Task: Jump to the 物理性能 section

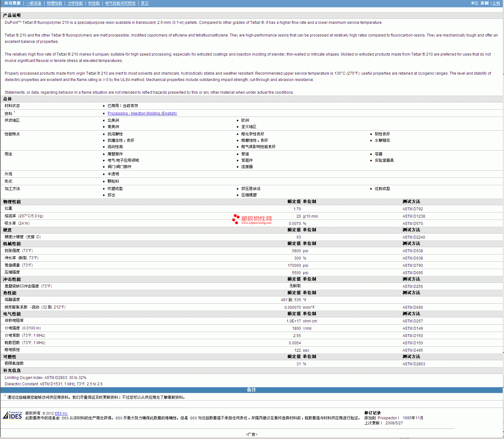Action: 54,3
